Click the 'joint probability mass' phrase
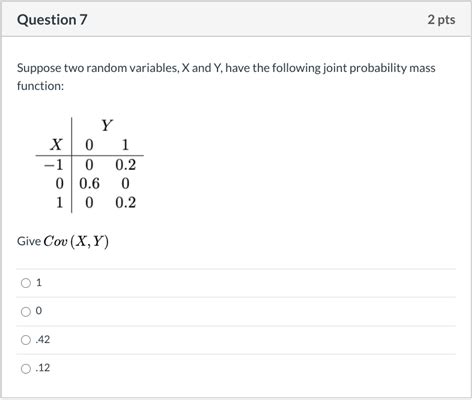This screenshot has width=474, height=400. coord(379,68)
